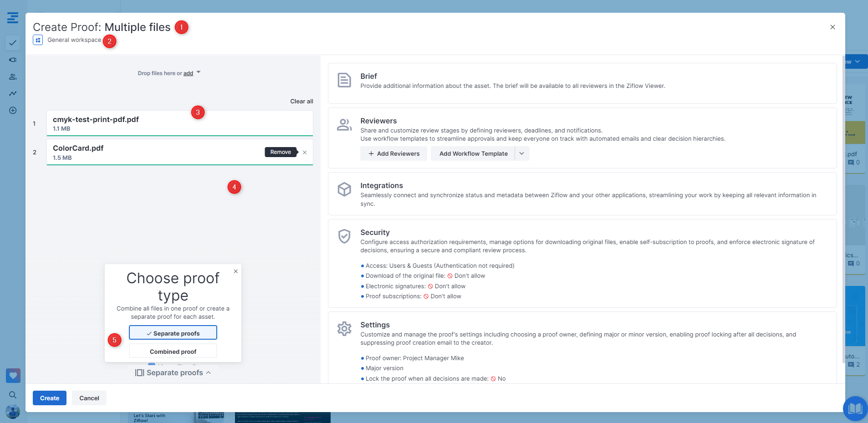The image size is (868, 423).
Task: Select the cmyk-test-print-pdf.pdf file row
Action: 179,123
